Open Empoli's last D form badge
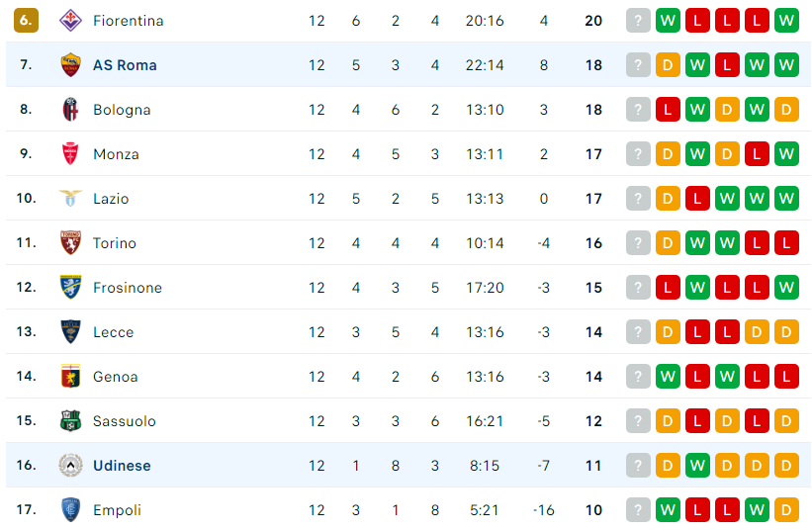The image size is (812, 531). [786, 510]
